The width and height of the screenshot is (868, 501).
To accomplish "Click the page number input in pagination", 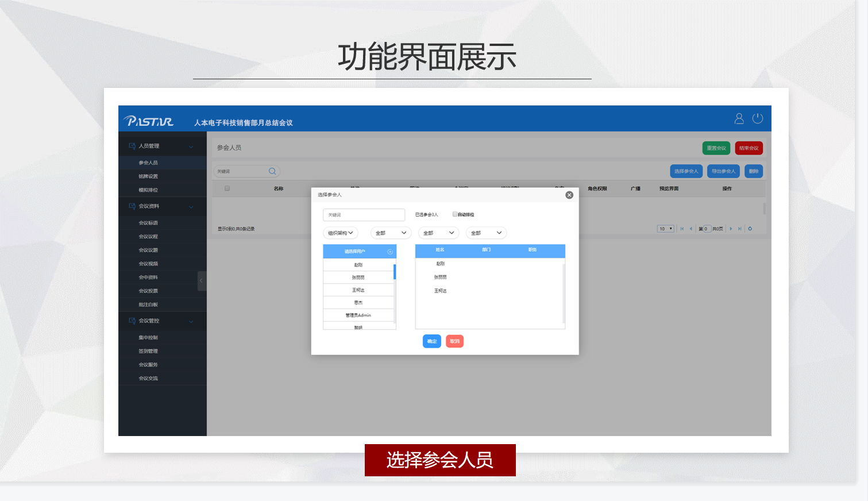I will point(707,229).
